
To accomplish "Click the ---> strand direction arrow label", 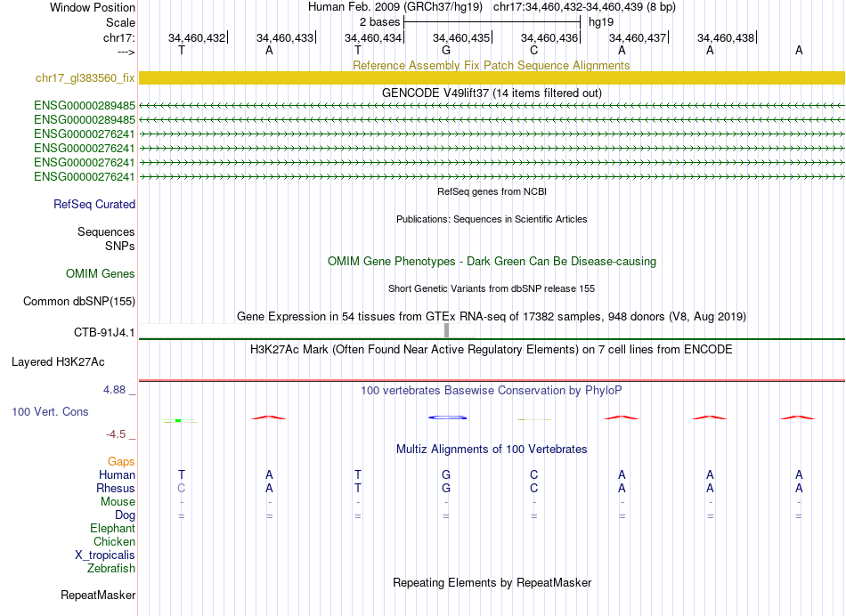I will [126, 52].
